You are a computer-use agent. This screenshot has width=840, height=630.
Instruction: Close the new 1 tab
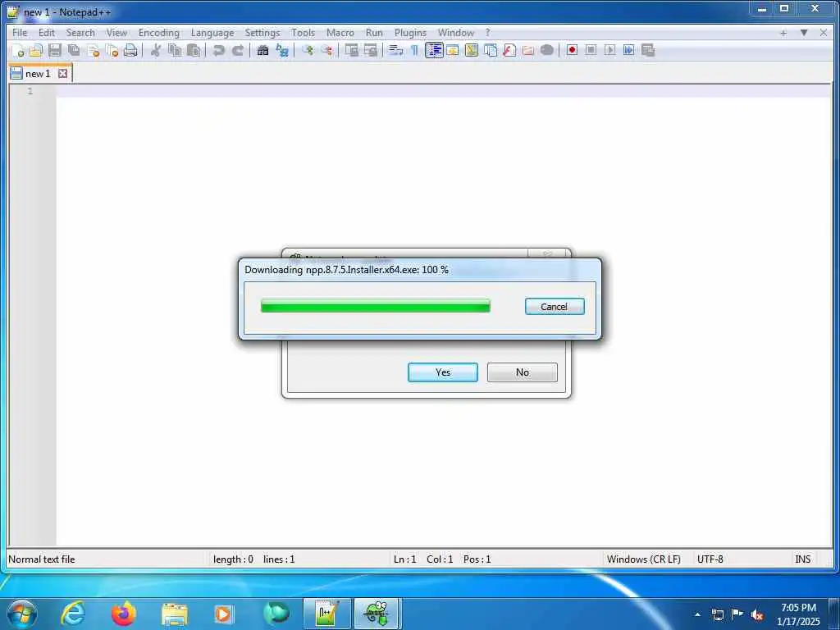[62, 73]
